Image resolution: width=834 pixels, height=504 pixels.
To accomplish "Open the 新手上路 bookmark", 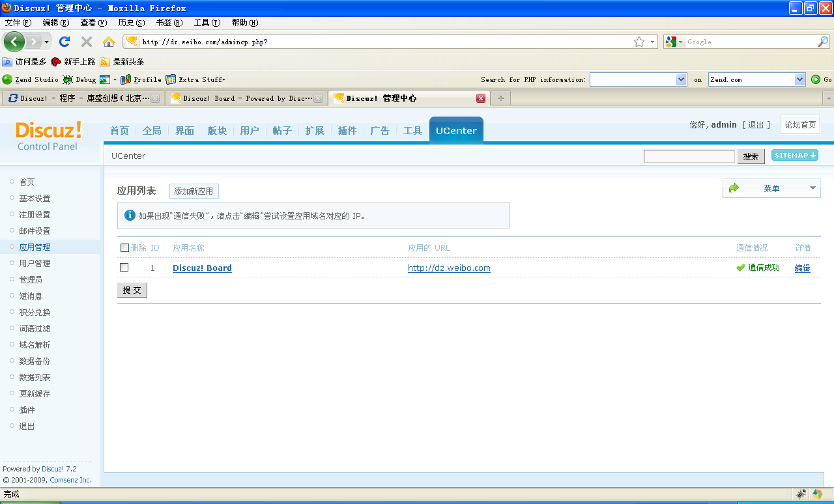I will (73, 62).
